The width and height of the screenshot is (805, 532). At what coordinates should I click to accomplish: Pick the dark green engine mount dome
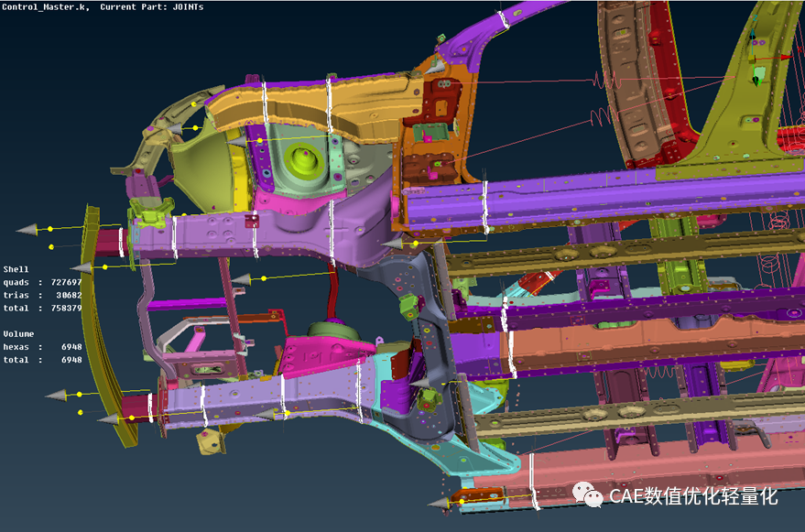pyautogui.click(x=335, y=329)
